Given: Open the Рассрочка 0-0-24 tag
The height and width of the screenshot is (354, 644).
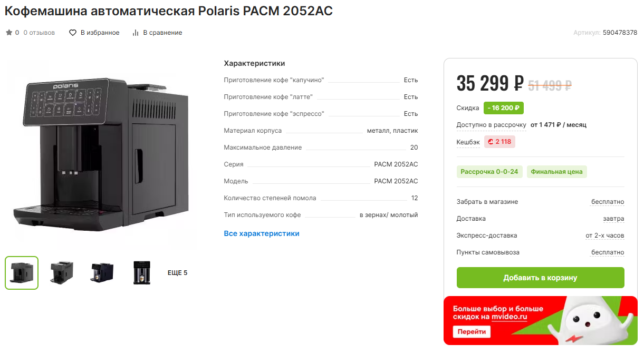Looking at the screenshot, I should coord(489,172).
